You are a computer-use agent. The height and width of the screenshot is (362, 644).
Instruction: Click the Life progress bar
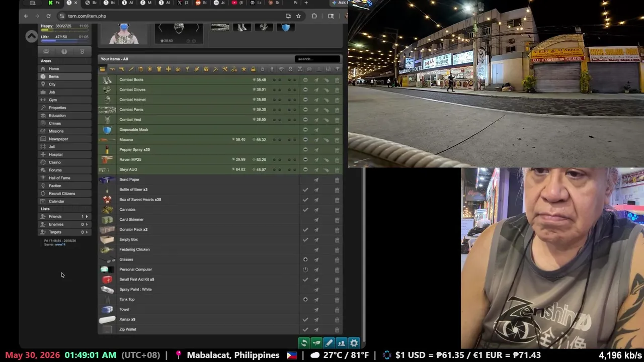pyautogui.click(x=64, y=41)
